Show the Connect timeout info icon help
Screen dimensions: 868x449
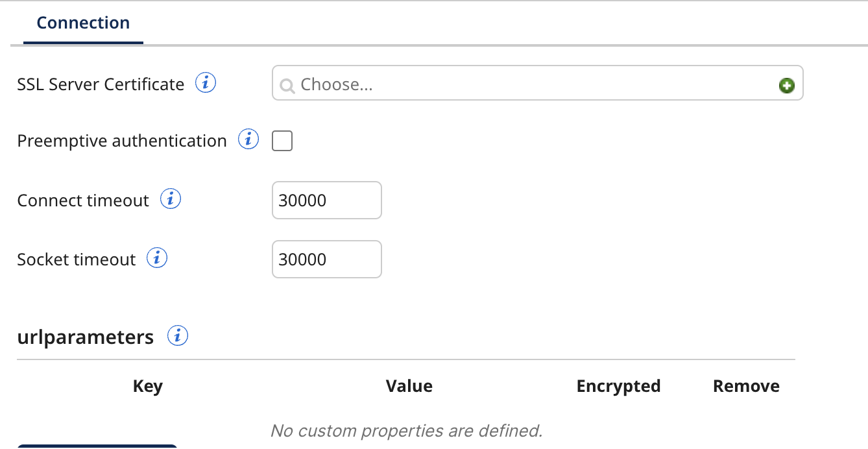171,199
